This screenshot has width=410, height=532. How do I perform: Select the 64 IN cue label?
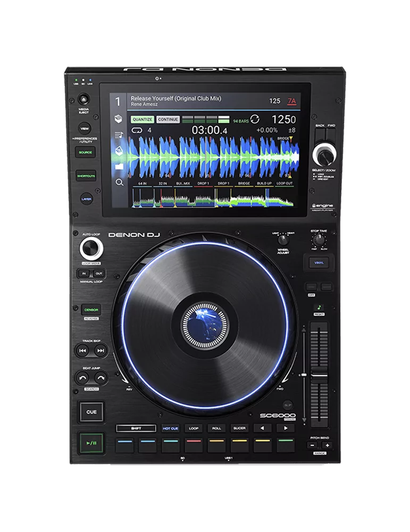142,184
